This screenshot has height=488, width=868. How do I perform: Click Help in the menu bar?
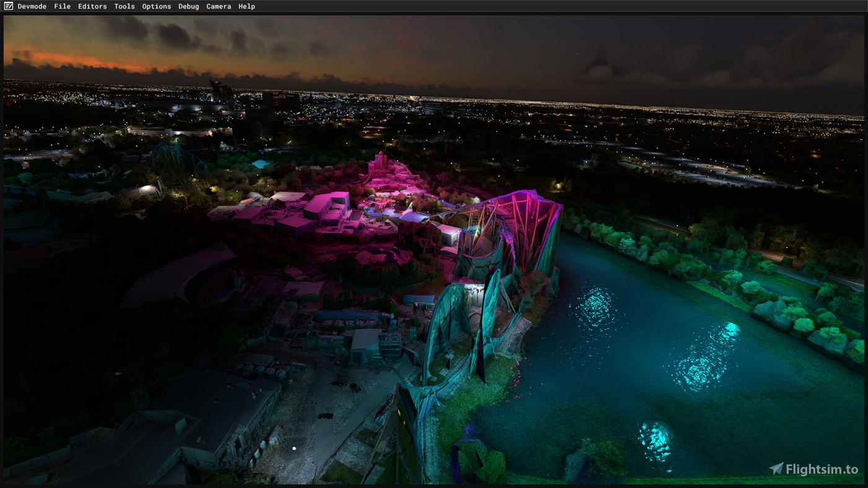246,6
